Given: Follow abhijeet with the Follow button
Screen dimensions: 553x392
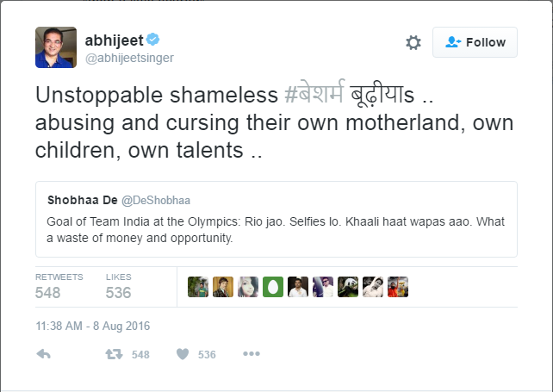Looking at the screenshot, I should 475,42.
